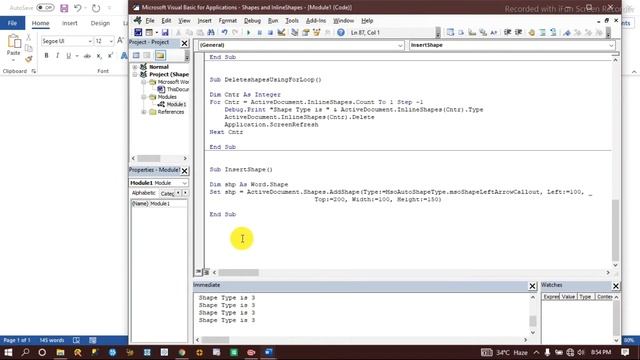Click the Indent icon in Edit toolbar
Screen dimensions: 640x360
(x=507, y=32)
